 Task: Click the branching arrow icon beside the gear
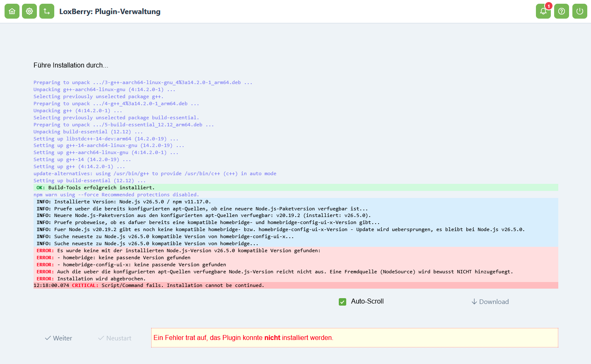click(47, 11)
